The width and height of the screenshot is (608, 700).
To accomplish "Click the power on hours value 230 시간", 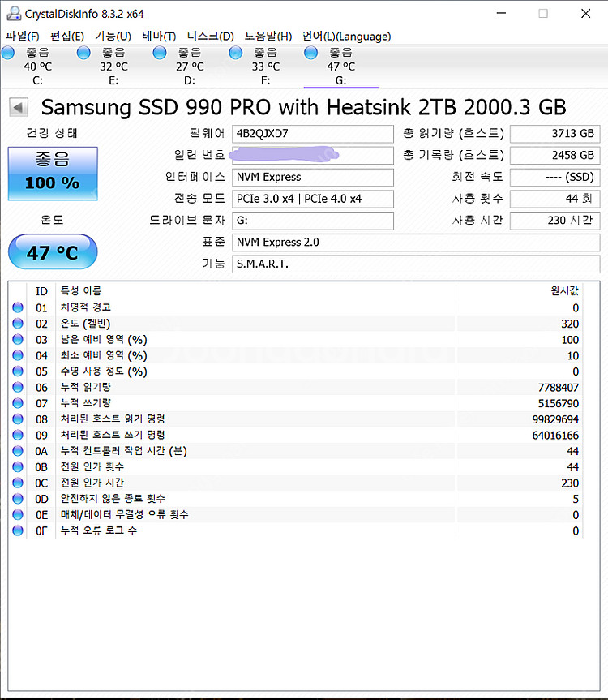I will pos(555,221).
